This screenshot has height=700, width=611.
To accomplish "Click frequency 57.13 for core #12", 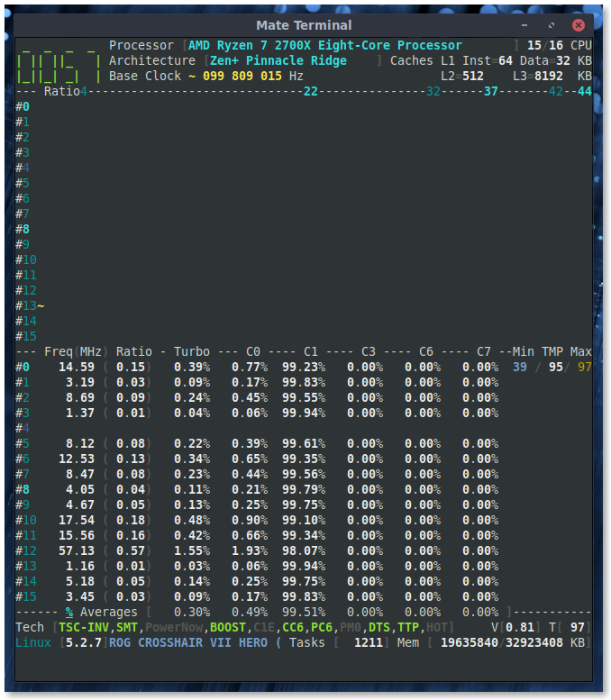I will [77, 550].
